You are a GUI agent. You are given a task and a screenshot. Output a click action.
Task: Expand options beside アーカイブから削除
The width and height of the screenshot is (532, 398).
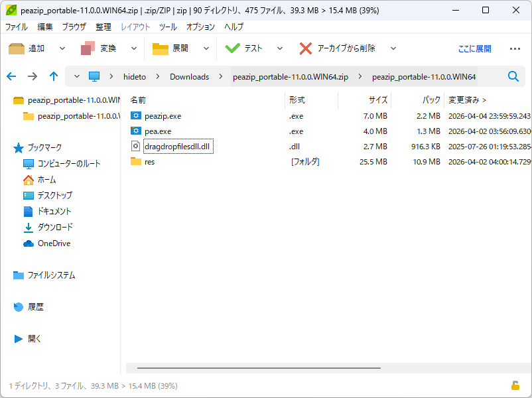[x=393, y=48]
